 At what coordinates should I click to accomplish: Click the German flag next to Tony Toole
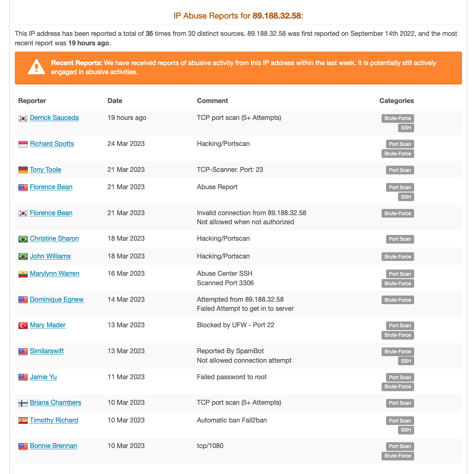(x=23, y=170)
